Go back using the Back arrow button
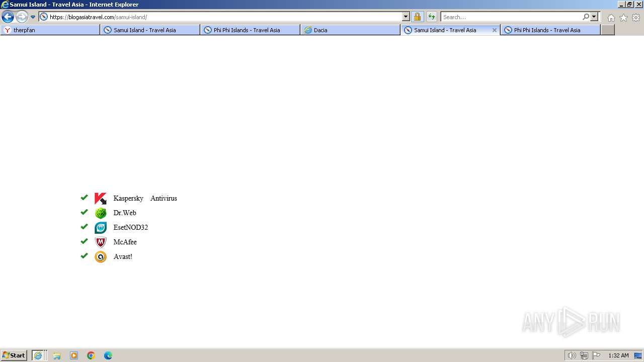Viewport: 644px width, 362px height. pos(8,17)
